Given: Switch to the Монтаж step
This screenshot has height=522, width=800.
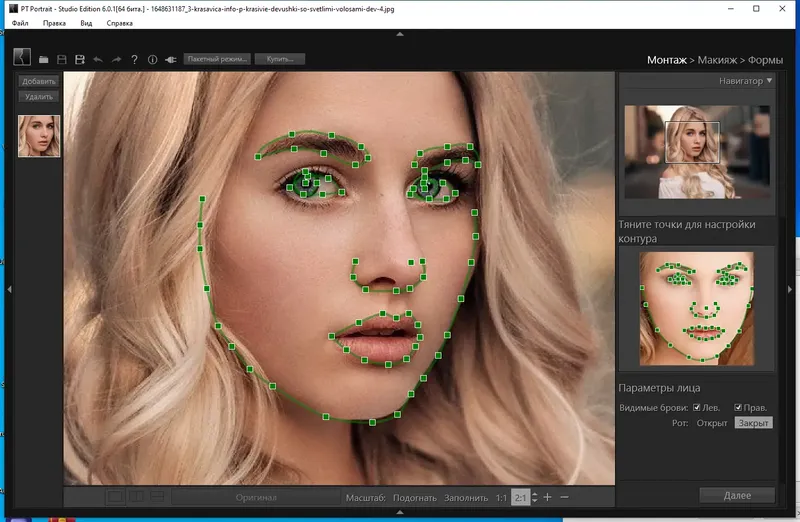Looking at the screenshot, I should pyautogui.click(x=666, y=60).
